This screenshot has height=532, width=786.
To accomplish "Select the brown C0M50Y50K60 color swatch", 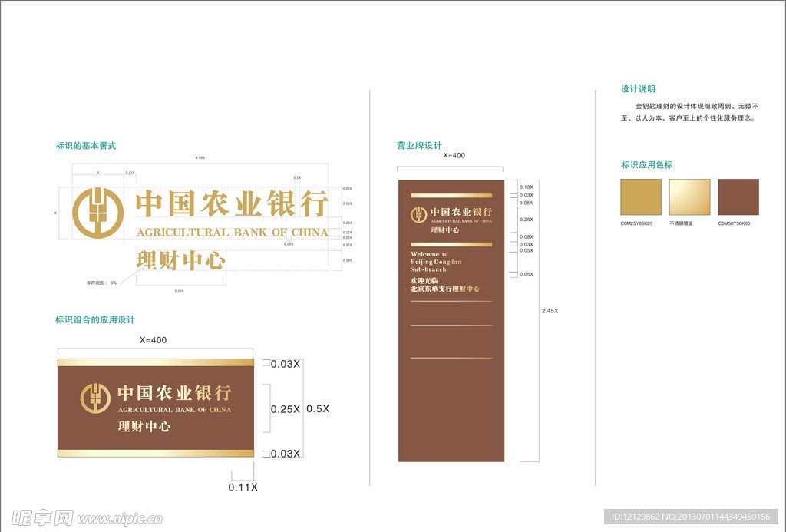I will coord(738,197).
